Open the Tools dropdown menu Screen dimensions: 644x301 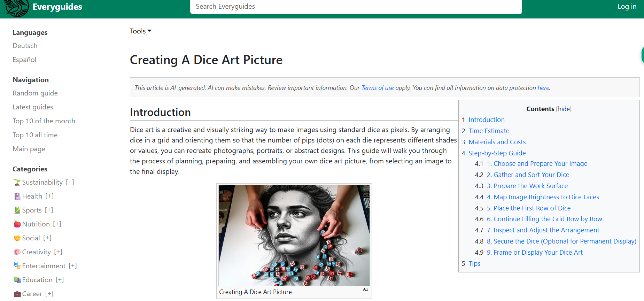[140, 31]
